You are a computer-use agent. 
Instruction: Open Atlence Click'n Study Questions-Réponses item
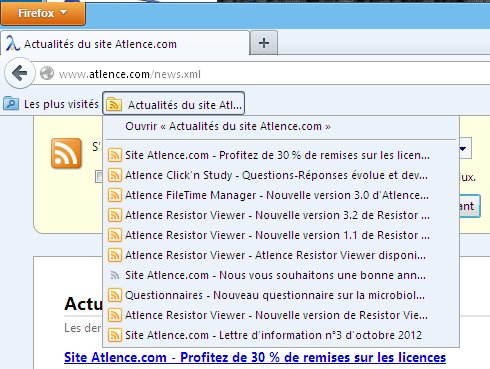point(281,175)
